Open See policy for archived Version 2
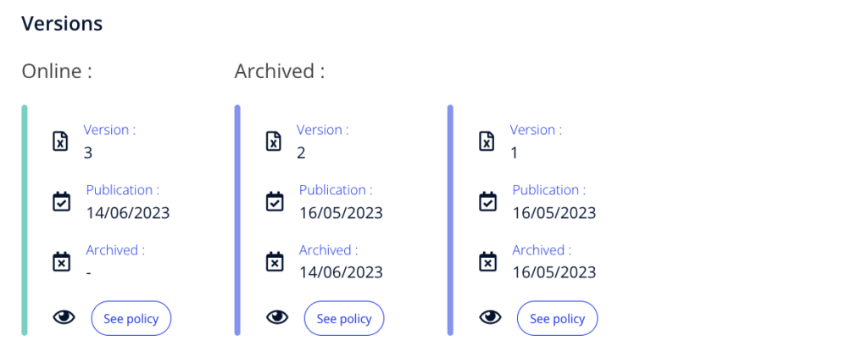 344,319
